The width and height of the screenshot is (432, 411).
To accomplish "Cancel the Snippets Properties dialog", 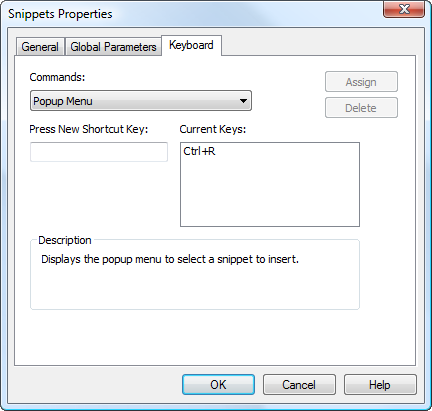I will click(299, 385).
